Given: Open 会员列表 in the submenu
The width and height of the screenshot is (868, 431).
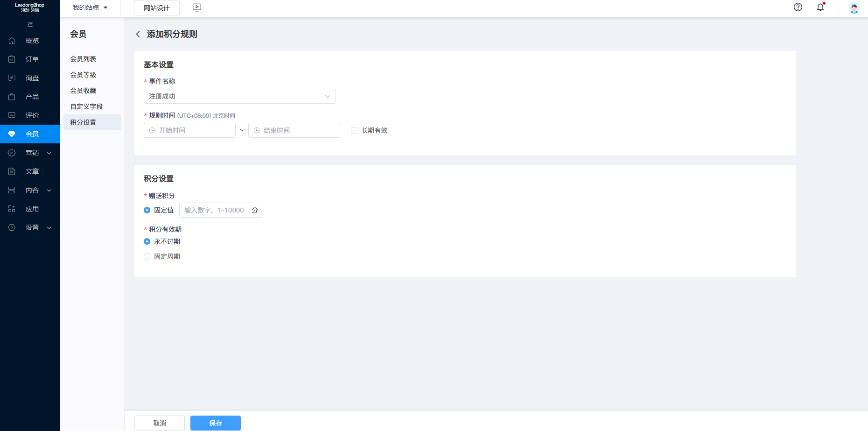Looking at the screenshot, I should click(x=83, y=59).
